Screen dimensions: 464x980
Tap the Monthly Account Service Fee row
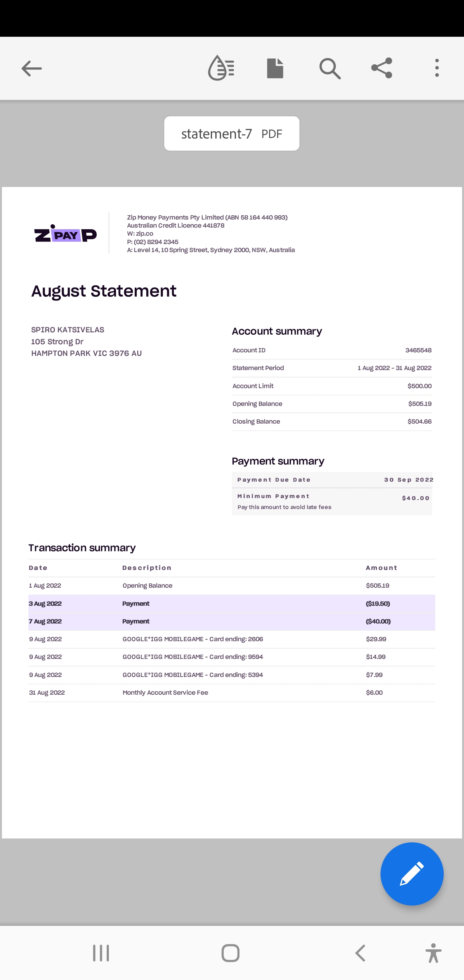pyautogui.click(x=231, y=693)
